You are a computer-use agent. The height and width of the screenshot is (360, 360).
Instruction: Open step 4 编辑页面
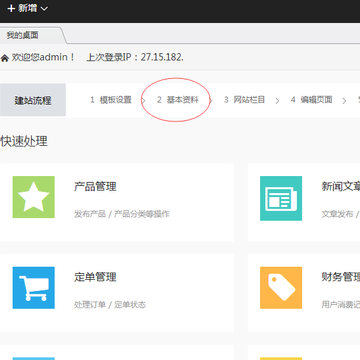click(311, 100)
